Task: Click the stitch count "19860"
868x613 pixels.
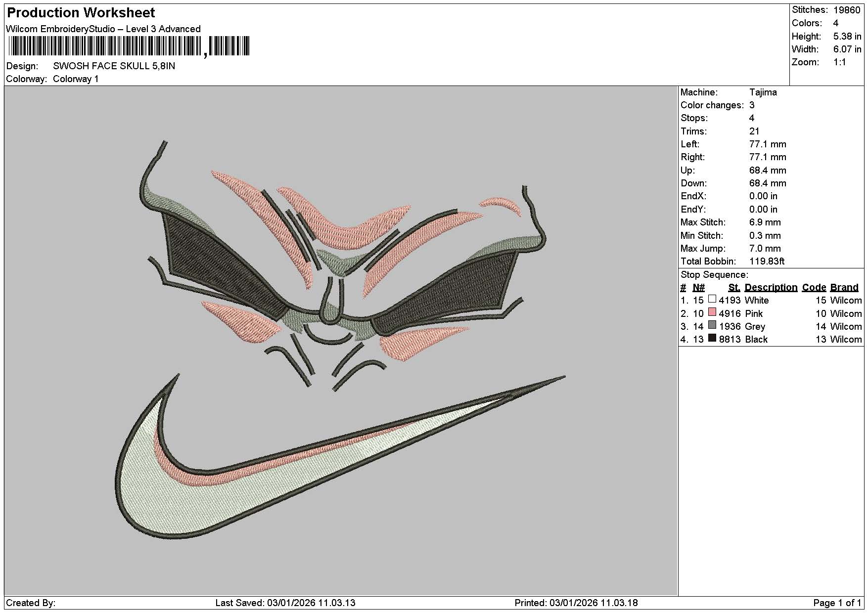Action: point(846,10)
